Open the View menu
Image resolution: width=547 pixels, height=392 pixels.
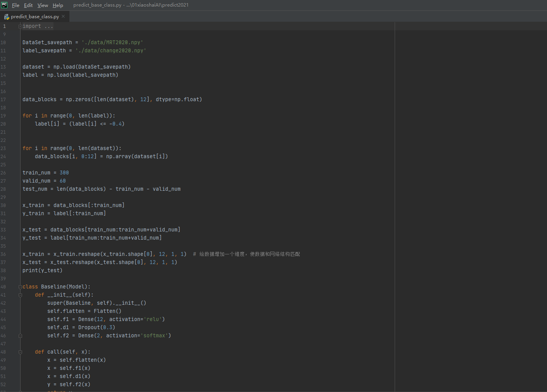[x=43, y=5]
